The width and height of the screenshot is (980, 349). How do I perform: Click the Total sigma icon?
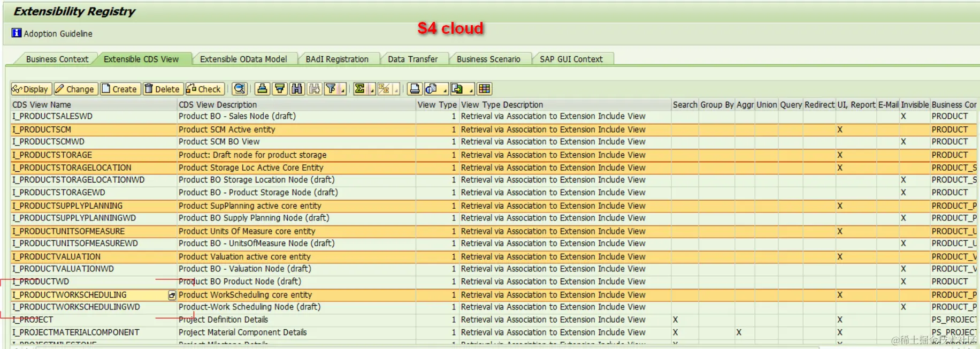360,89
